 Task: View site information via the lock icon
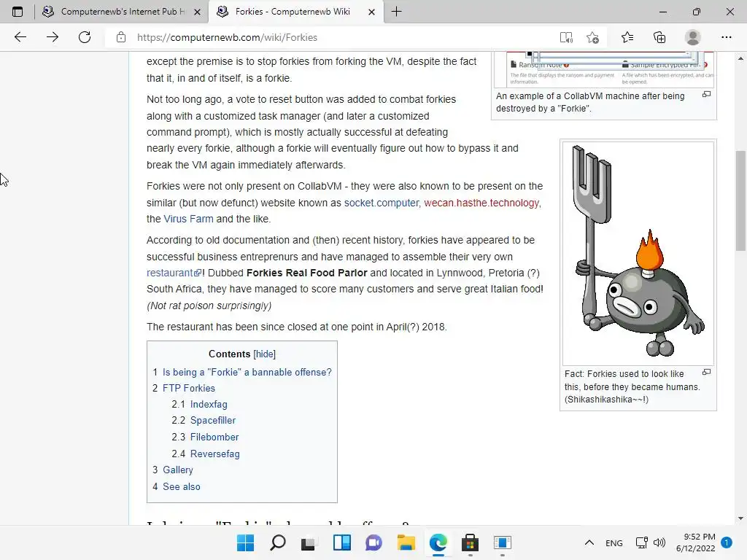(x=121, y=37)
